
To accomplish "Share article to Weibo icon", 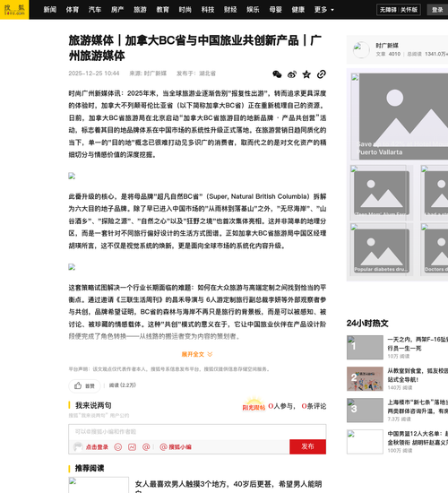I will point(292,74).
